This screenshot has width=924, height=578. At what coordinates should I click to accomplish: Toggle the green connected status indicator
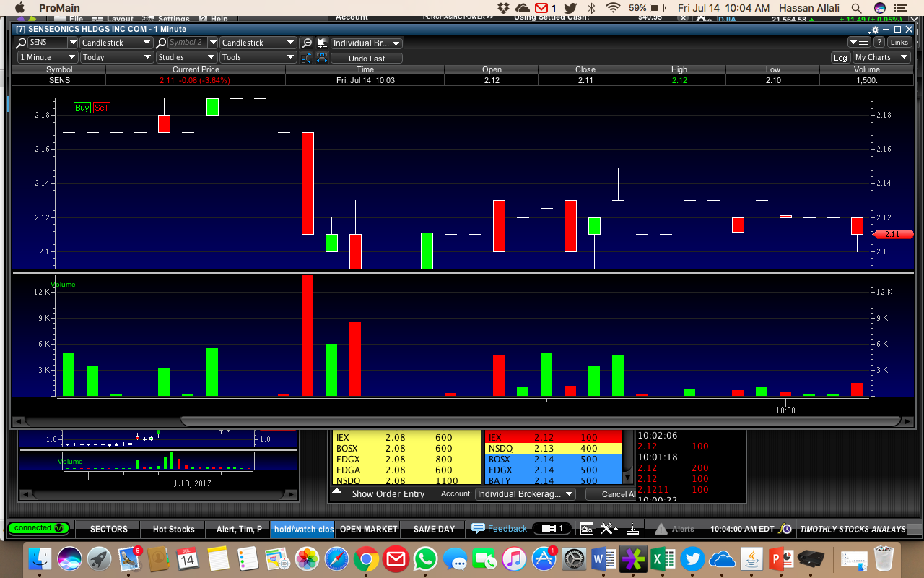point(39,528)
